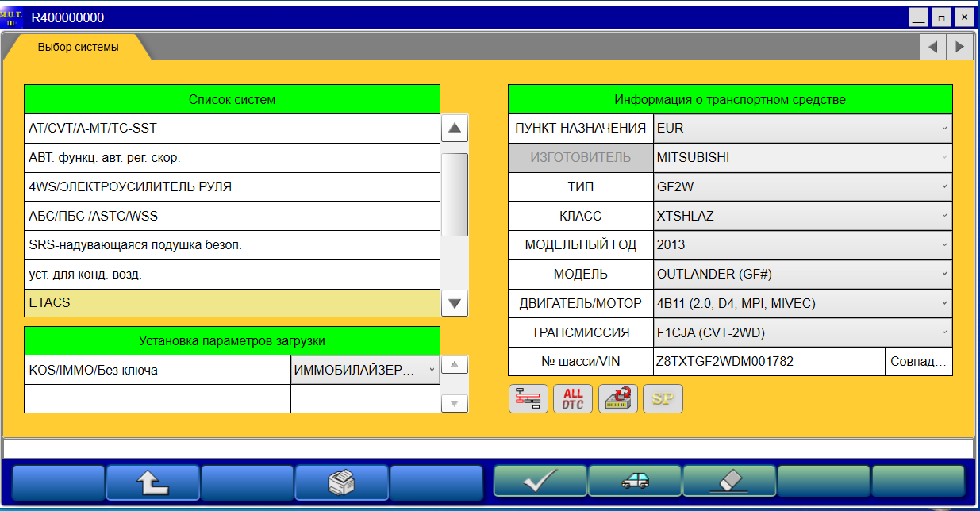
Task: Click Информация о транспортном средстве header
Action: (730, 99)
